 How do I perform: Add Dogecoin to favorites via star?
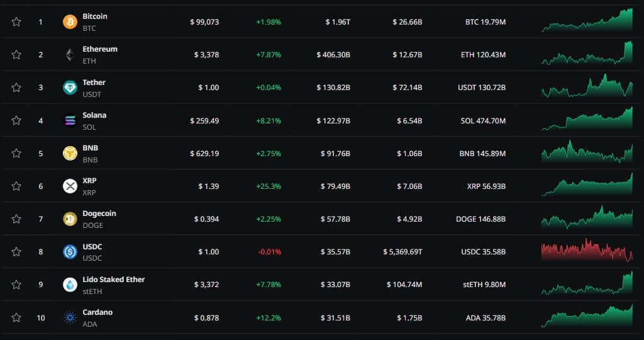[x=16, y=219]
